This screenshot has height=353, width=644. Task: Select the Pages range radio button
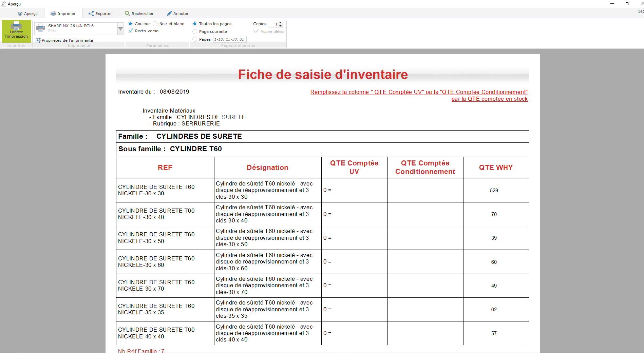point(195,39)
